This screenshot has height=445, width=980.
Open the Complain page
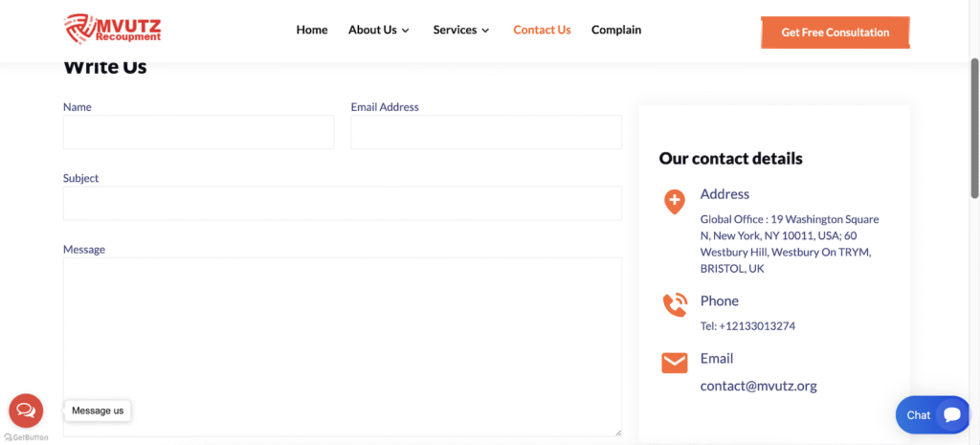coord(616,30)
